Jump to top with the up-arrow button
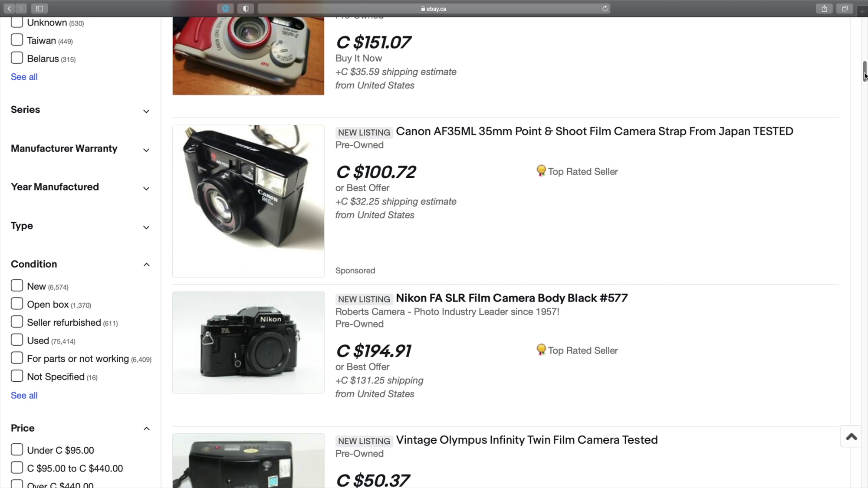 (x=851, y=436)
